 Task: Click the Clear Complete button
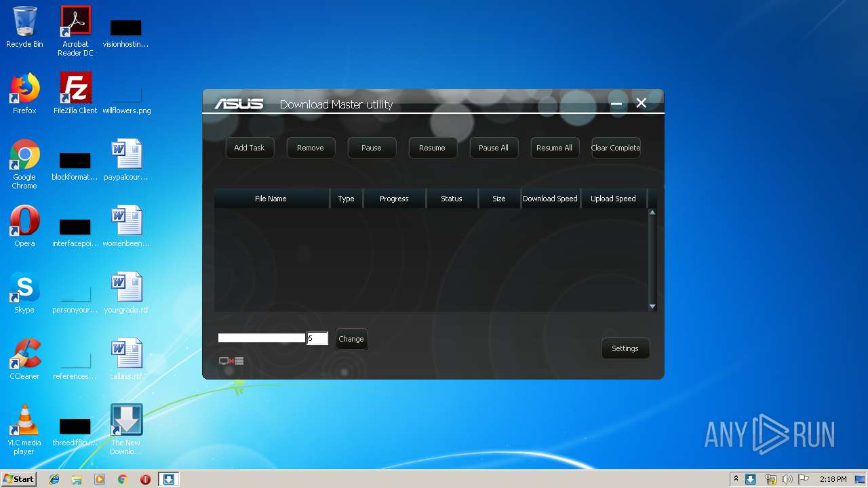tap(616, 148)
